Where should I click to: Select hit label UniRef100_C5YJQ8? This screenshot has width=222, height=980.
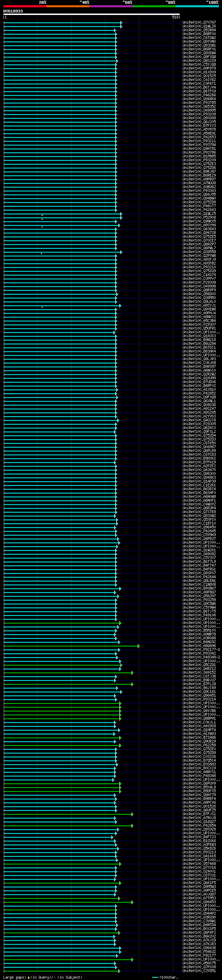coord(199,64)
